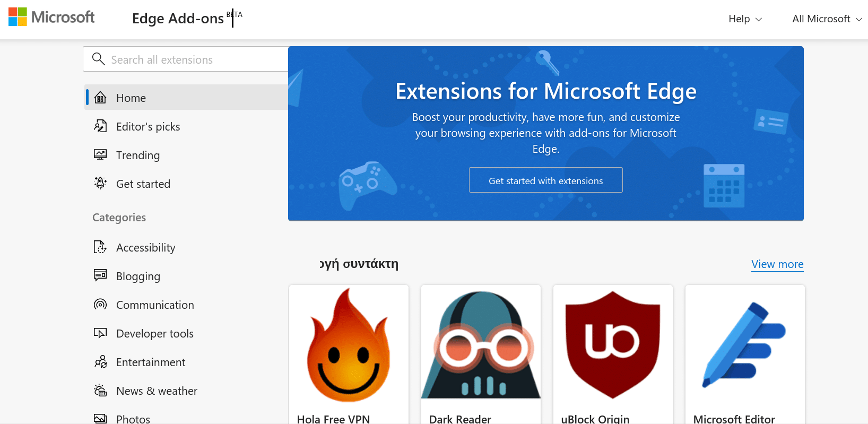This screenshot has width=868, height=424.
Task: Click the Categories heading
Action: tap(119, 218)
